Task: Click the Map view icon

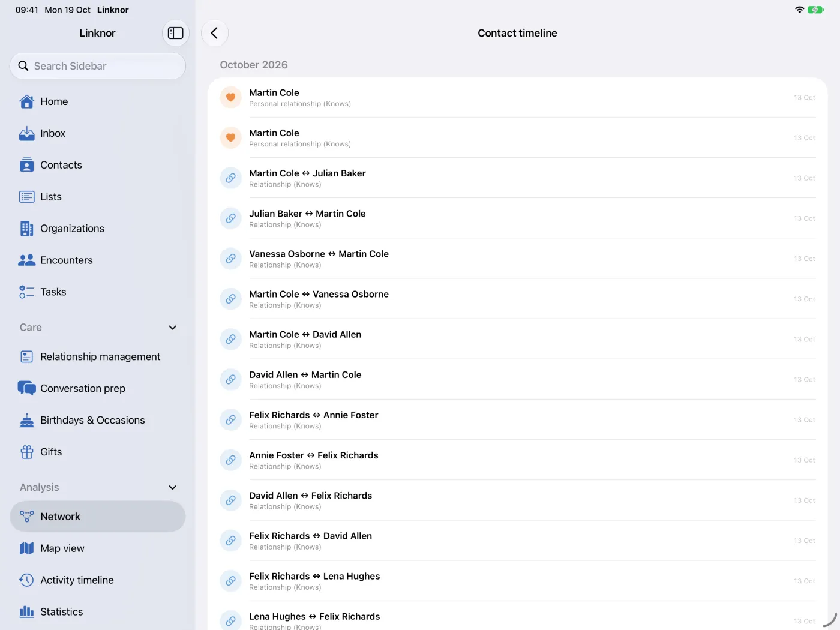Action: coord(26,548)
